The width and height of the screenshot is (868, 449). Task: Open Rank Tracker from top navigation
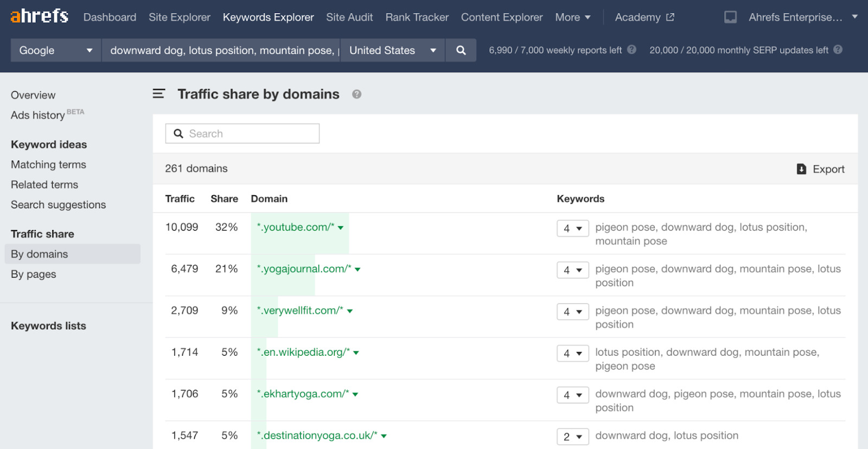pos(417,17)
